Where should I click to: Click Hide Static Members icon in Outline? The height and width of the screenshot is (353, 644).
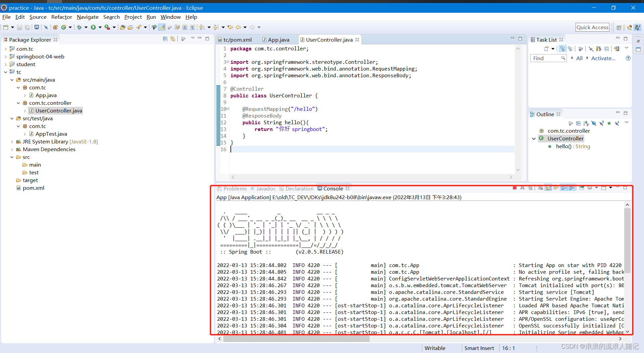click(602, 123)
